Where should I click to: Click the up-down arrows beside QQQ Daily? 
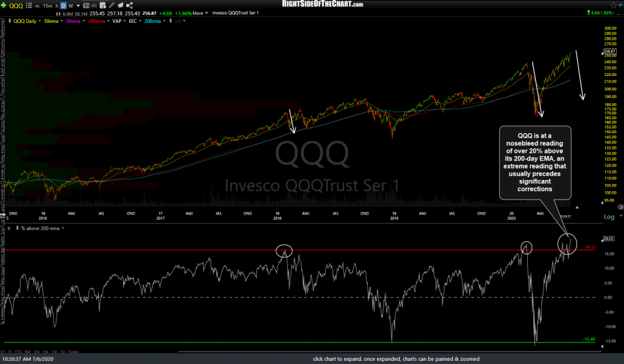tap(10, 21)
